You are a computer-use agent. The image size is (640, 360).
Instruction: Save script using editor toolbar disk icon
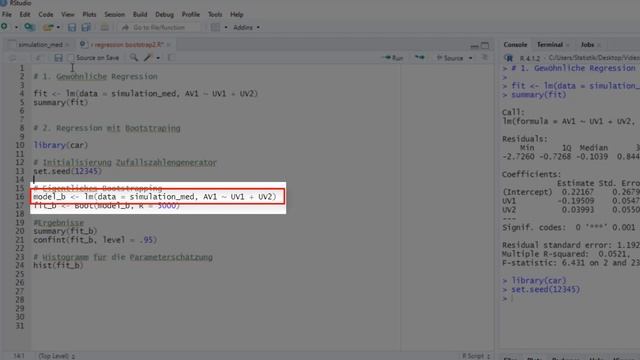[58, 58]
